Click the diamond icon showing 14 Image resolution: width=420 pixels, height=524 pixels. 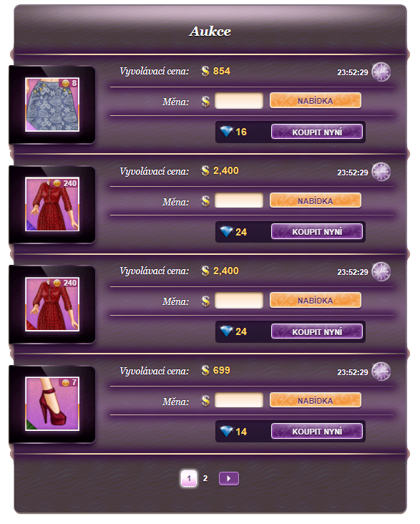point(226,432)
